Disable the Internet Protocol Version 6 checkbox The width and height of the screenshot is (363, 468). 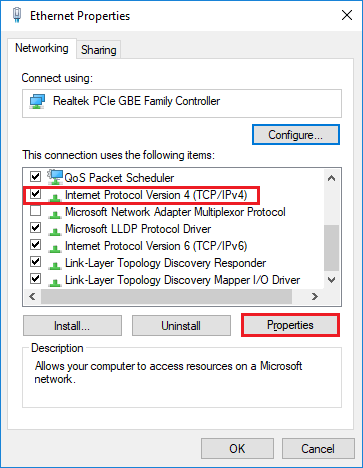[35, 245]
